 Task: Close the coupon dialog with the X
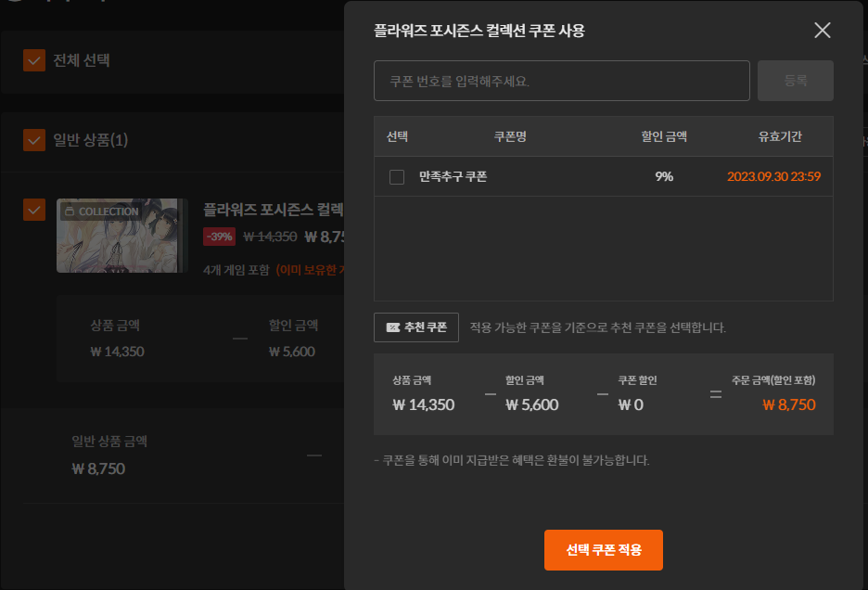pyautogui.click(x=822, y=31)
